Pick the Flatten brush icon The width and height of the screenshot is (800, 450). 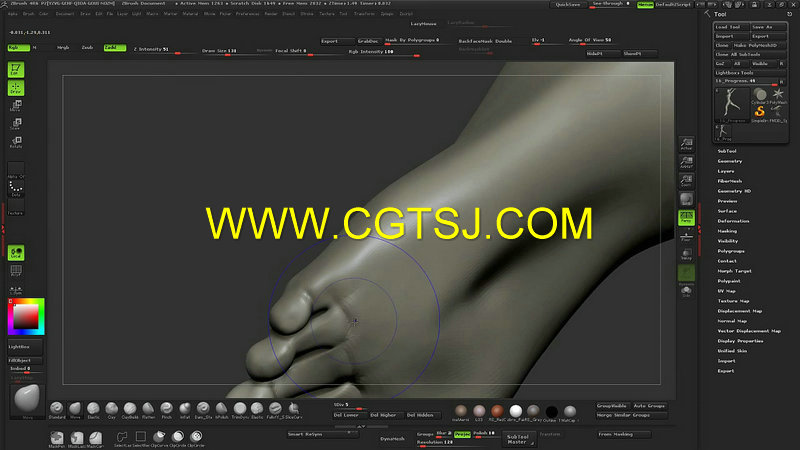pos(148,409)
